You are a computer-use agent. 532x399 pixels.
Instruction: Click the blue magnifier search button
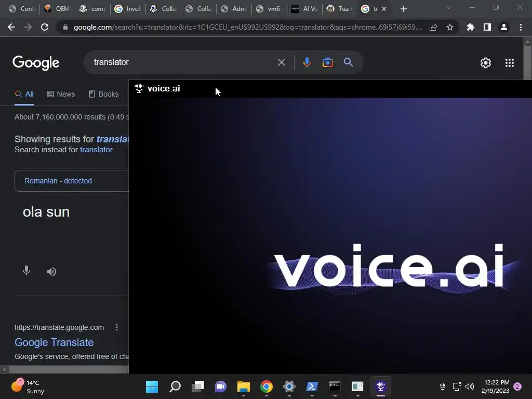tap(348, 62)
